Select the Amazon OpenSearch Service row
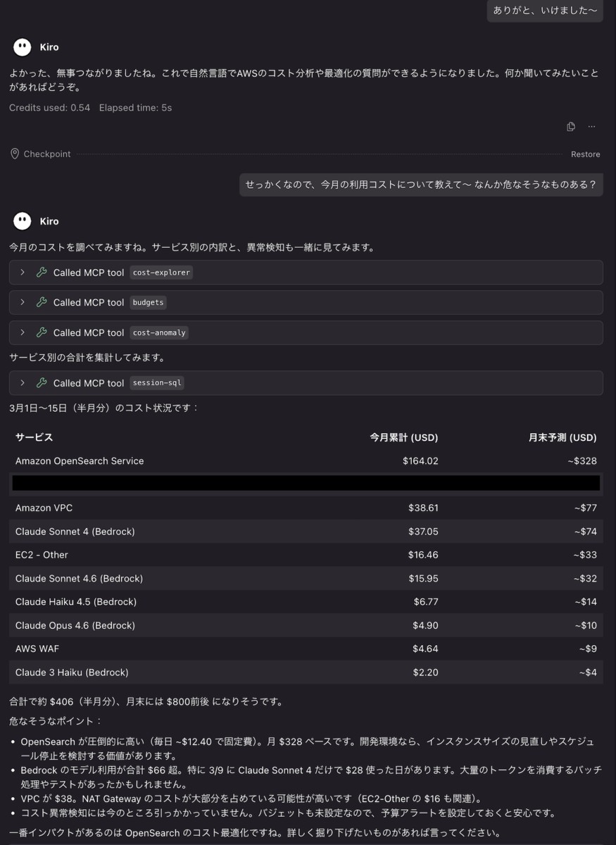This screenshot has width=616, height=845. pyautogui.click(x=306, y=461)
